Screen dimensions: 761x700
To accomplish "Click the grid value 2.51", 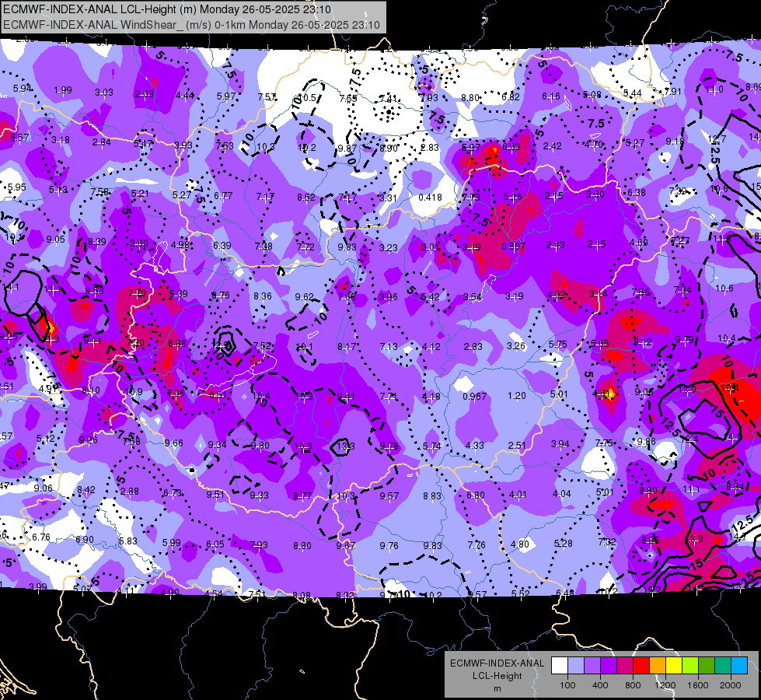I will coord(517,445).
